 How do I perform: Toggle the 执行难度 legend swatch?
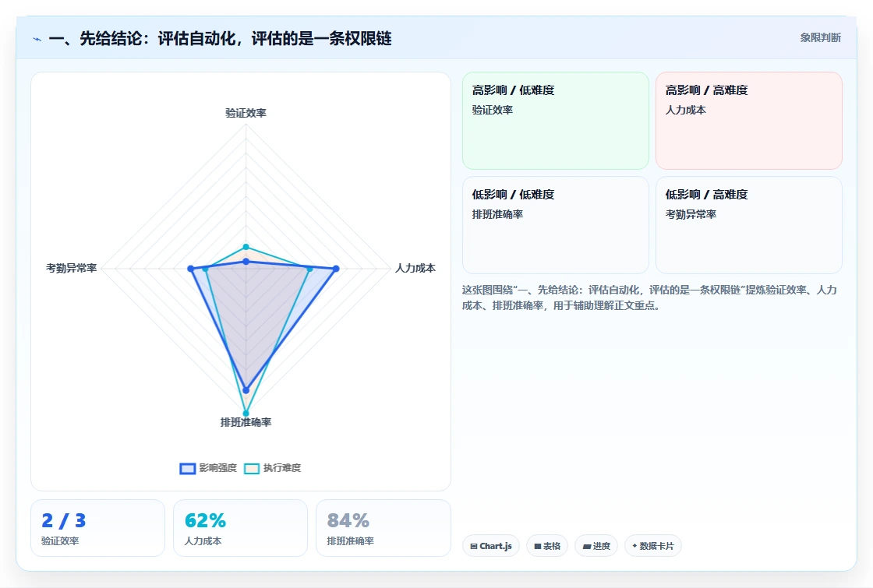[252, 468]
